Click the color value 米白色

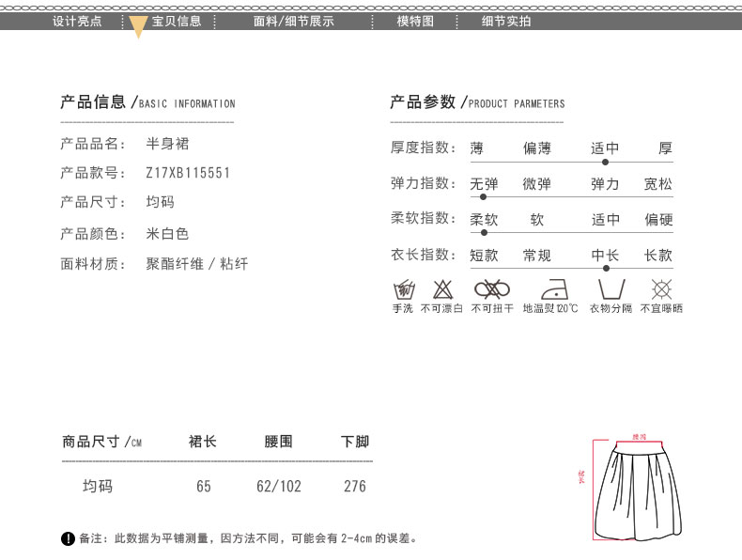click(x=167, y=233)
